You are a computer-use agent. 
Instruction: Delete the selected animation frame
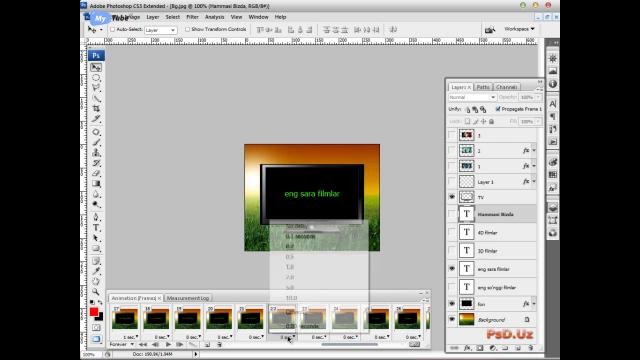point(219,344)
